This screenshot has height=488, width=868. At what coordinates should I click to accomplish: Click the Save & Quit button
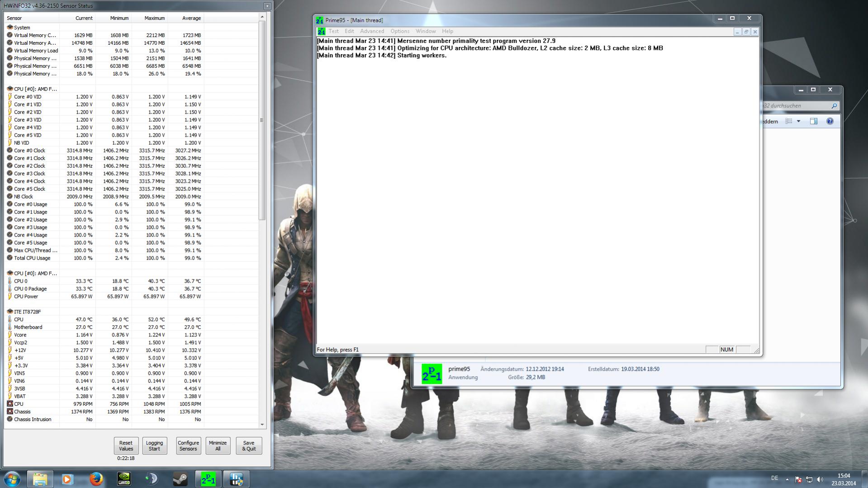[x=249, y=446]
